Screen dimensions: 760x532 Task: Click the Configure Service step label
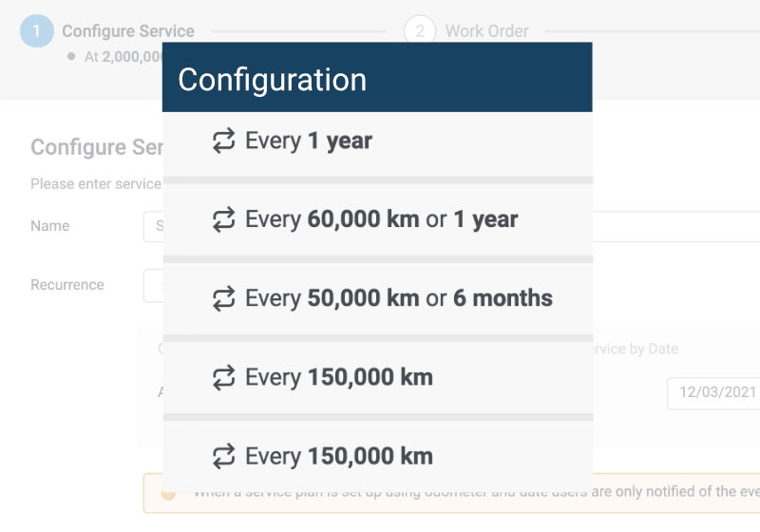(128, 31)
